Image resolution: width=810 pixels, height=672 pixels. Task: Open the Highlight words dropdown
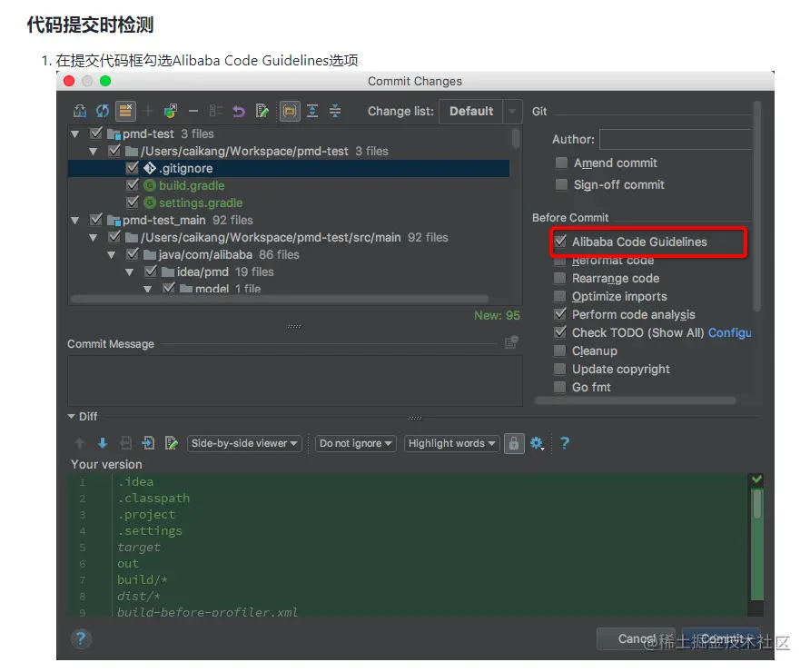pos(451,443)
